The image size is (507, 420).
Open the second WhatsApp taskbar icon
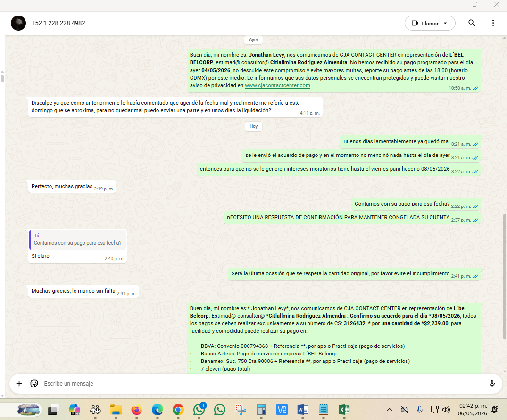220,410
